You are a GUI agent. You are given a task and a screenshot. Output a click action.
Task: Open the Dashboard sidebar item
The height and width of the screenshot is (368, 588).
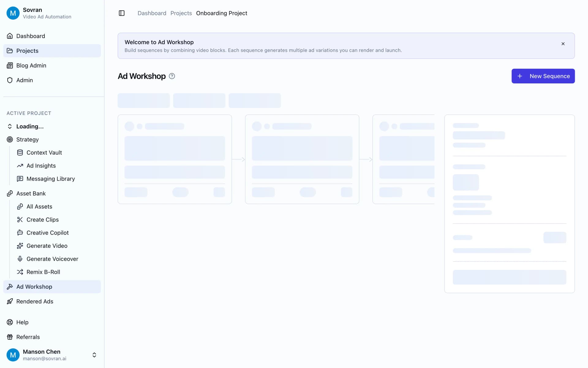tap(52, 36)
